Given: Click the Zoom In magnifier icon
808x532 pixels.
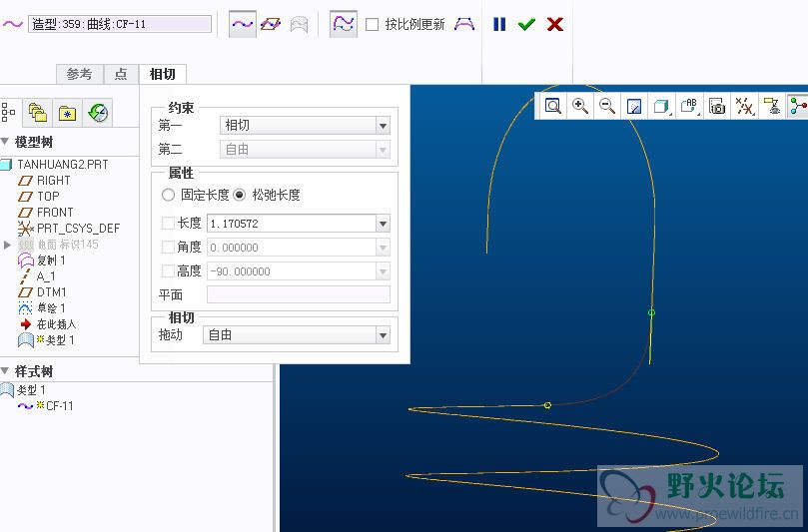Looking at the screenshot, I should pyautogui.click(x=580, y=106).
